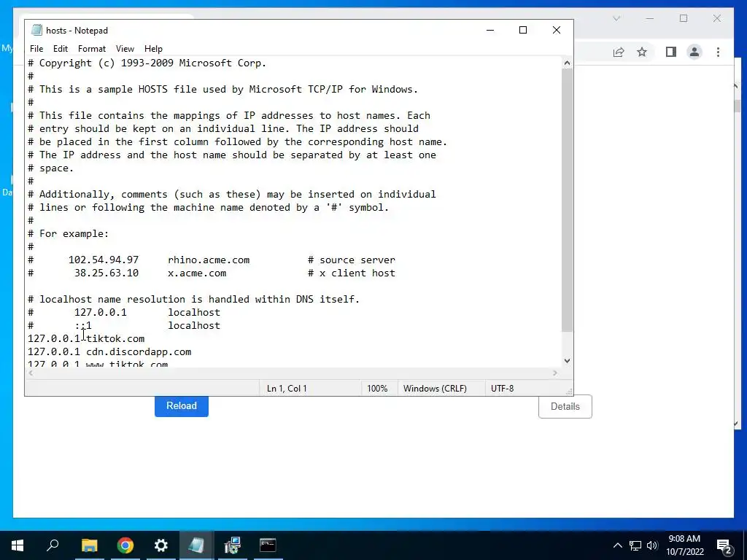Open the notification center icon
The image size is (747, 560).
[724, 545]
